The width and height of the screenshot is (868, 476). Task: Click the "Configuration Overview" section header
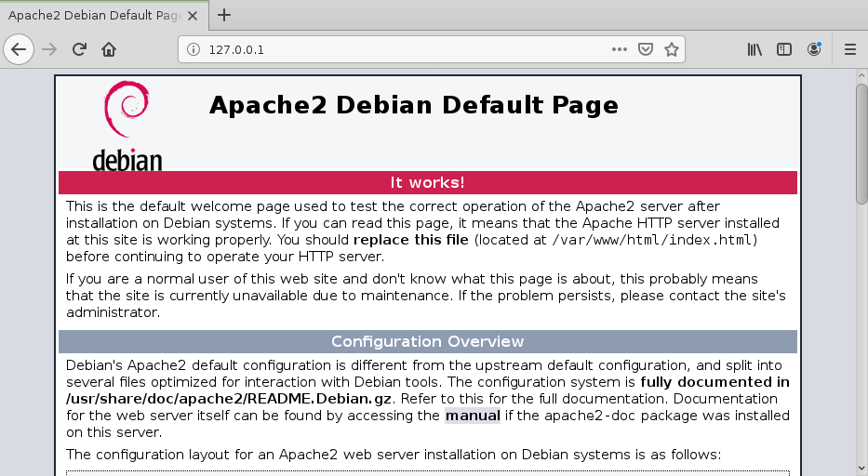pos(428,341)
